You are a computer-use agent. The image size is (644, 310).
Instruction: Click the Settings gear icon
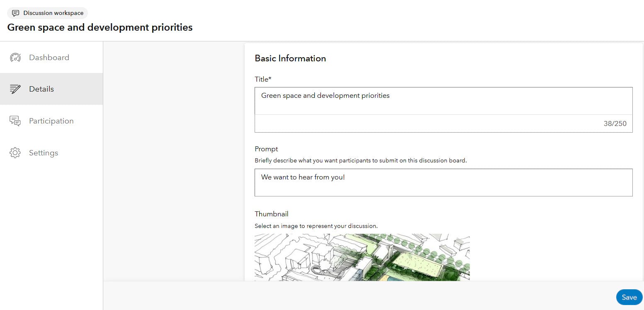(x=15, y=153)
